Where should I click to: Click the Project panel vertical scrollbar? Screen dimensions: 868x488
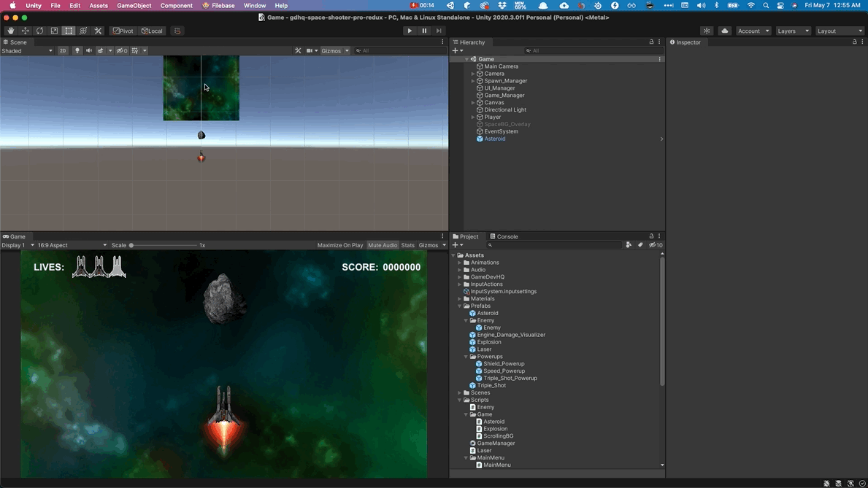(x=662, y=321)
